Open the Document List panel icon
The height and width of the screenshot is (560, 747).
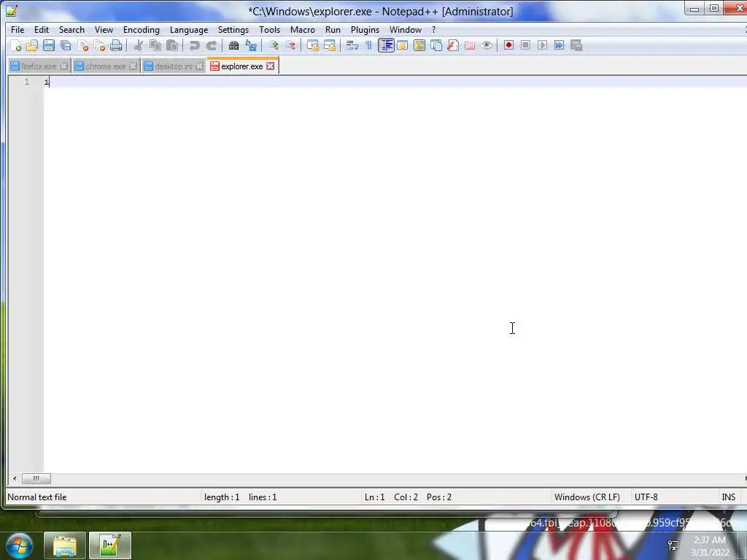point(436,46)
